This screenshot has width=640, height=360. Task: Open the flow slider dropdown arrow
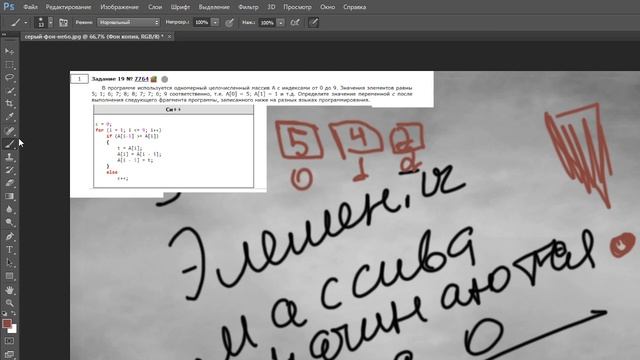point(280,22)
